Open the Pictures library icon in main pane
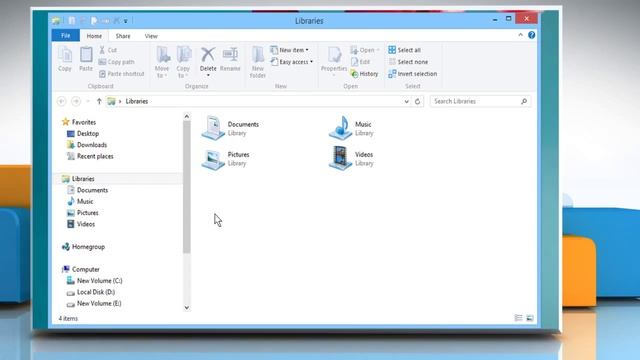The image size is (640, 360). pyautogui.click(x=213, y=159)
